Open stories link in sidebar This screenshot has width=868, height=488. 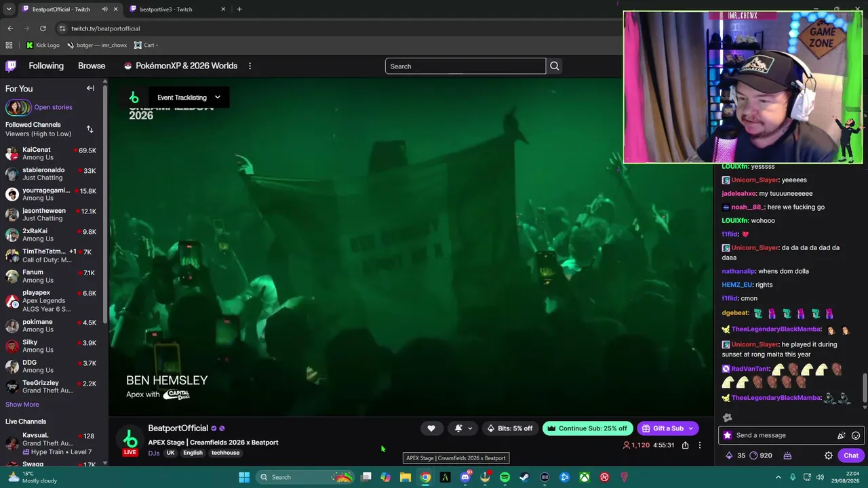pyautogui.click(x=53, y=107)
